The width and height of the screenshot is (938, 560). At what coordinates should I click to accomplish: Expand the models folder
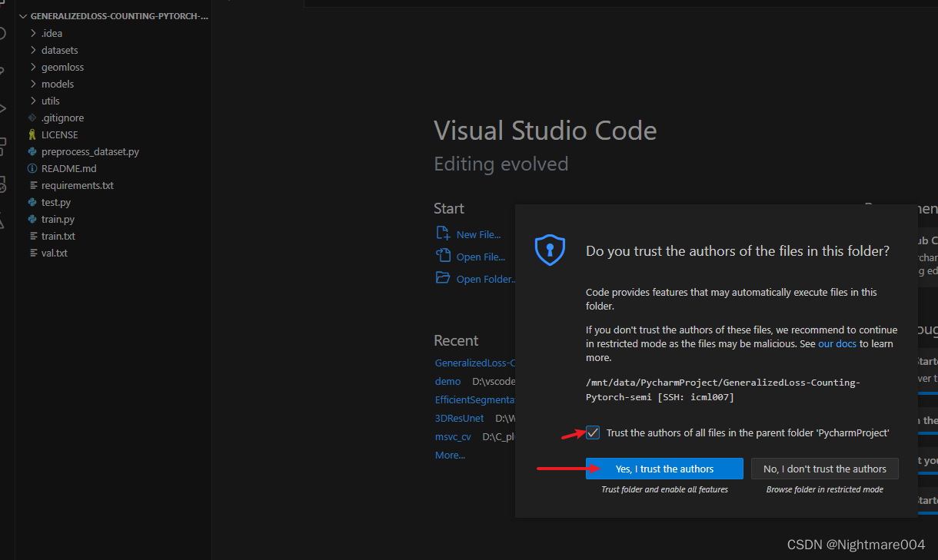pyautogui.click(x=33, y=84)
